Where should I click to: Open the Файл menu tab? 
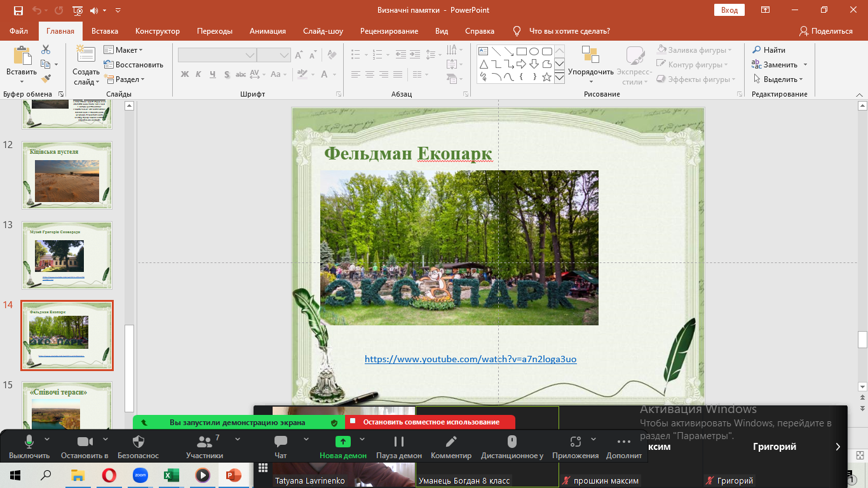pos(19,31)
